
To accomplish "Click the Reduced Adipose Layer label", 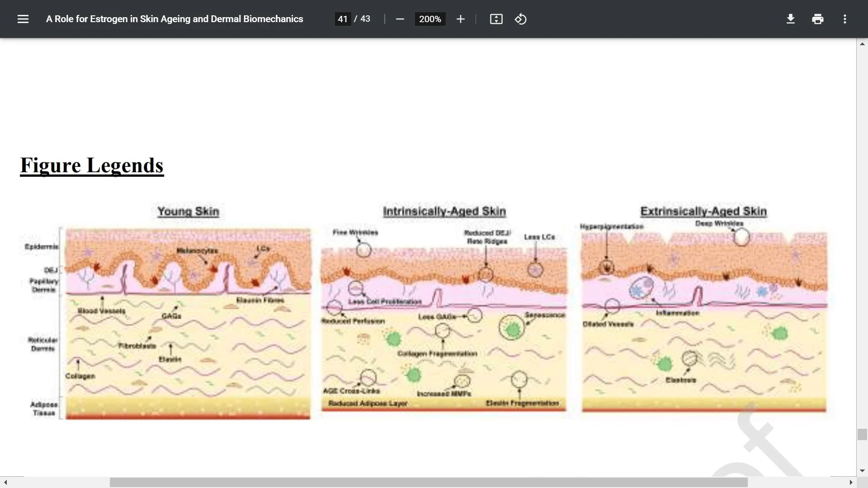I will [368, 403].
